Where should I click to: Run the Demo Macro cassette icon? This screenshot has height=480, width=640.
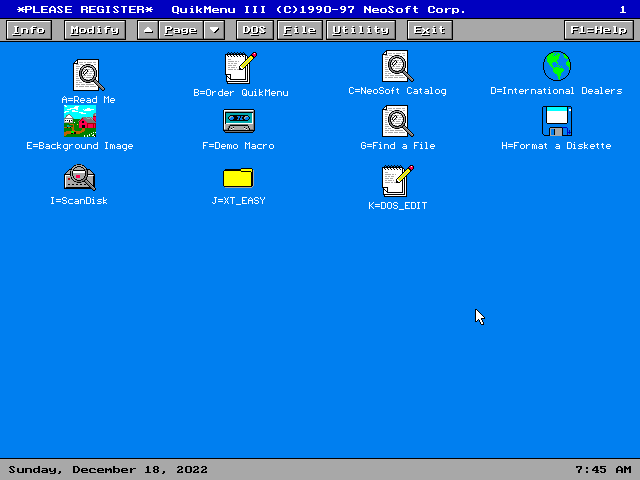[239, 121]
